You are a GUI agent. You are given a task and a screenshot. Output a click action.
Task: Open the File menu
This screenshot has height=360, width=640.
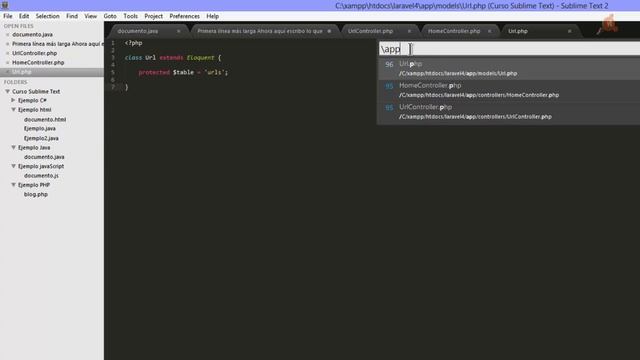click(8, 16)
